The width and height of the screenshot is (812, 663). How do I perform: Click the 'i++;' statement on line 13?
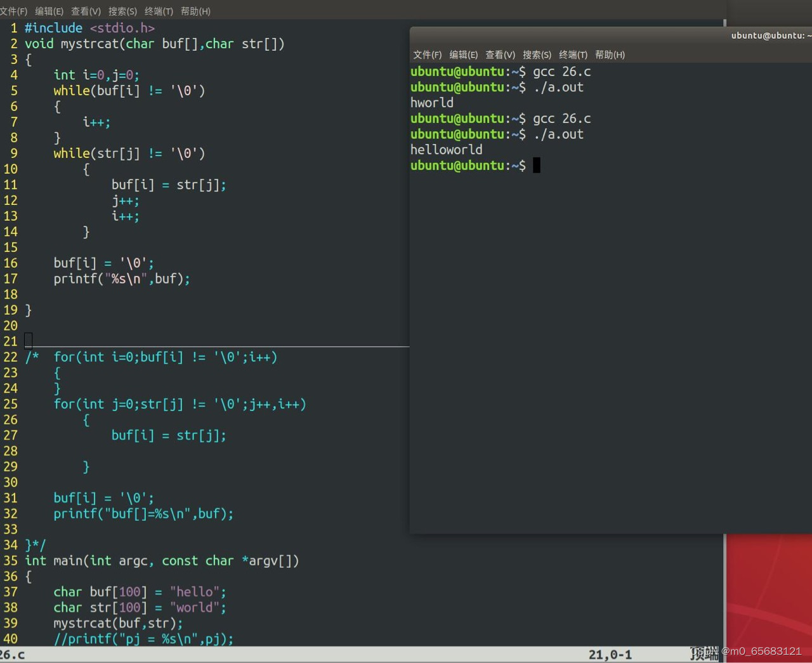click(x=126, y=216)
